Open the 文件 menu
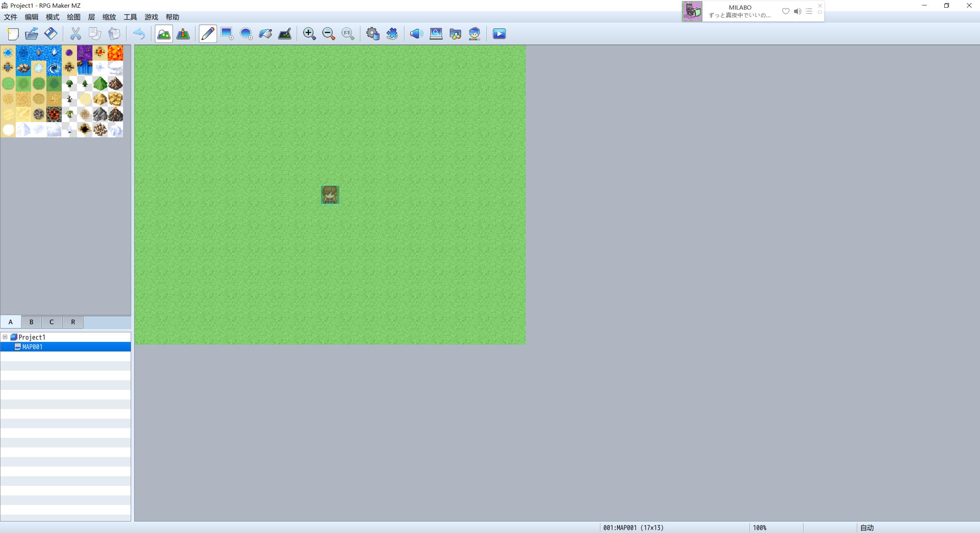 [11, 17]
